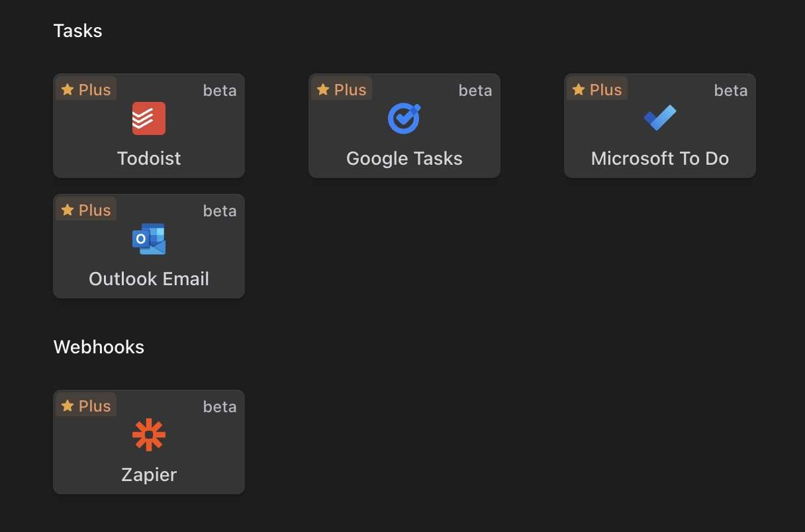Open the Google Tasks integration label
Viewport: 805px width, 532px height.
point(404,159)
